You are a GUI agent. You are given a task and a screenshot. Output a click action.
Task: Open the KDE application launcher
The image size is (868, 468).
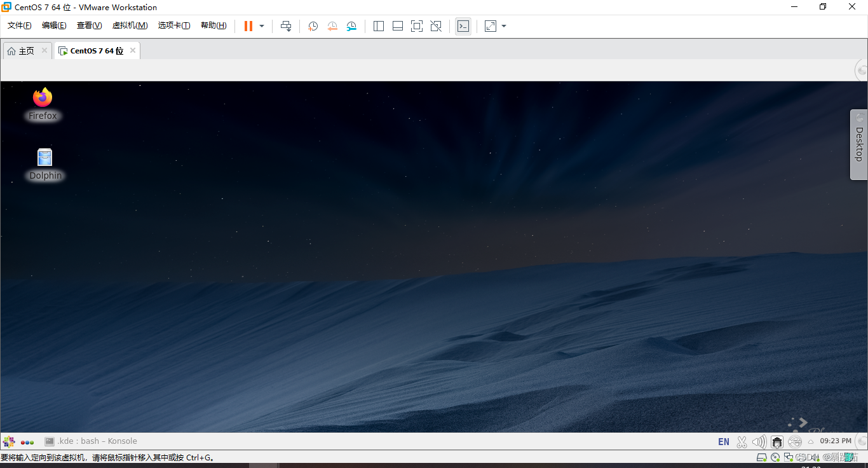click(9, 441)
